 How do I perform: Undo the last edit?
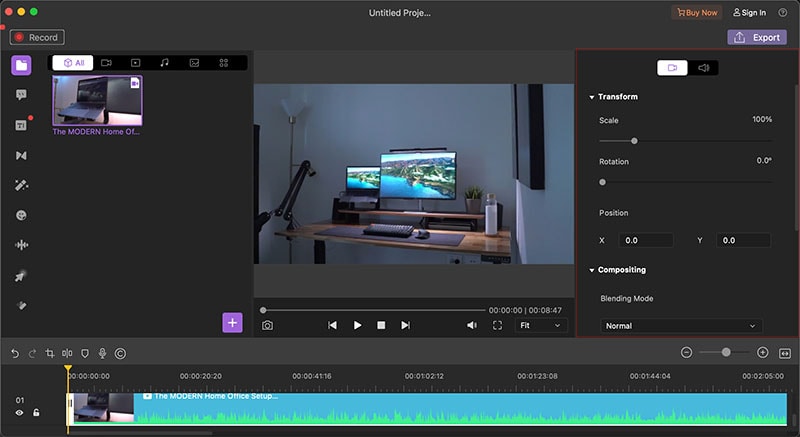pos(15,353)
